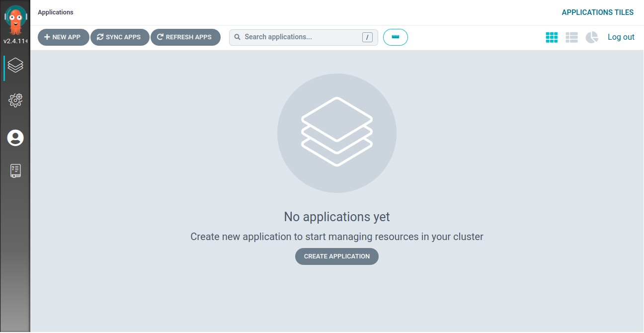
Task: Show the summary pie chart view
Action: (x=591, y=37)
